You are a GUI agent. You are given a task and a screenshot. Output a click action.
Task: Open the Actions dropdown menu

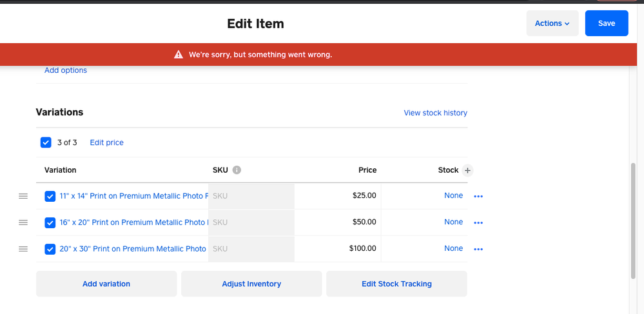pyautogui.click(x=552, y=23)
